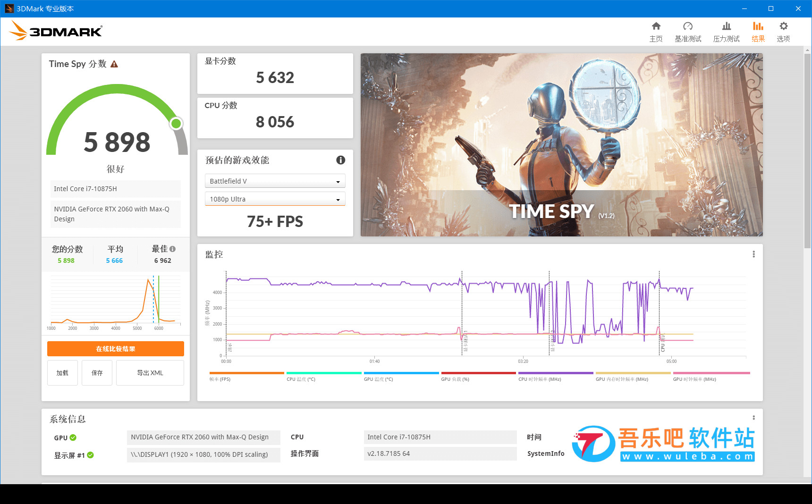Click the CPU 分数 8 056 card
Viewport: 812px width, 504px height.
275,118
